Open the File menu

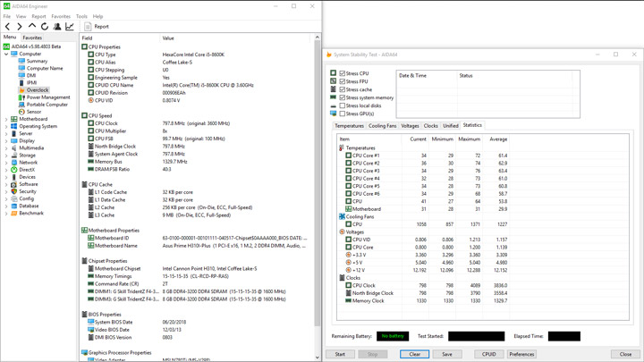point(7,16)
